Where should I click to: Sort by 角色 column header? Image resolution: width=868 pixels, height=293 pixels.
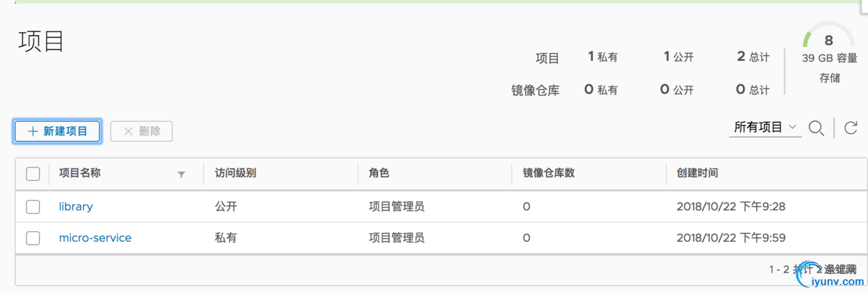(379, 173)
